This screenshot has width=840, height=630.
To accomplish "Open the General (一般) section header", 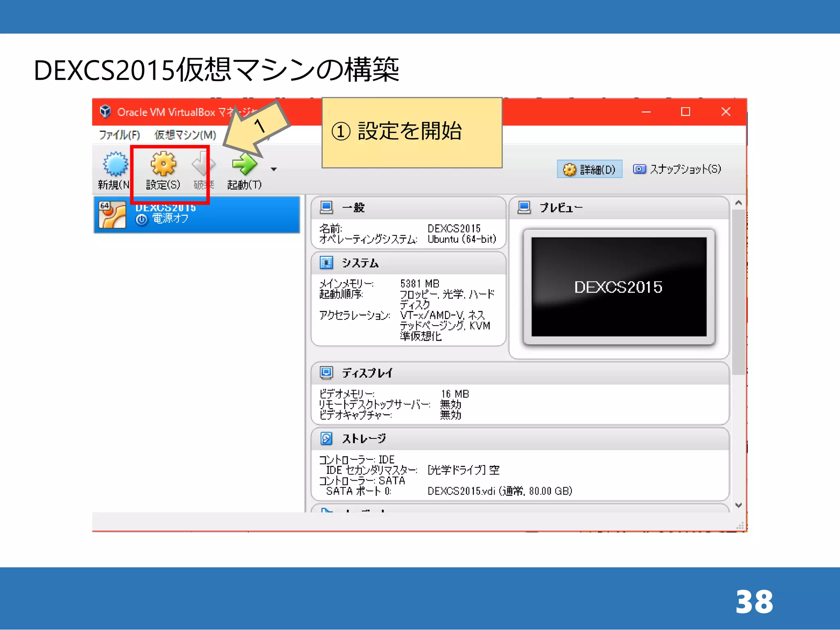I will click(x=409, y=208).
